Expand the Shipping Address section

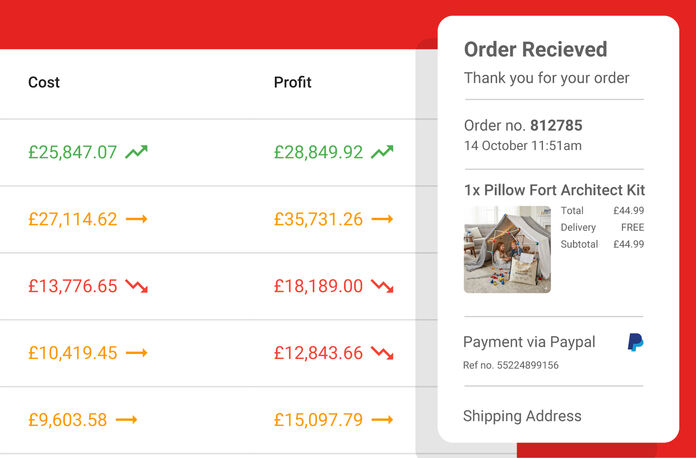click(x=522, y=416)
